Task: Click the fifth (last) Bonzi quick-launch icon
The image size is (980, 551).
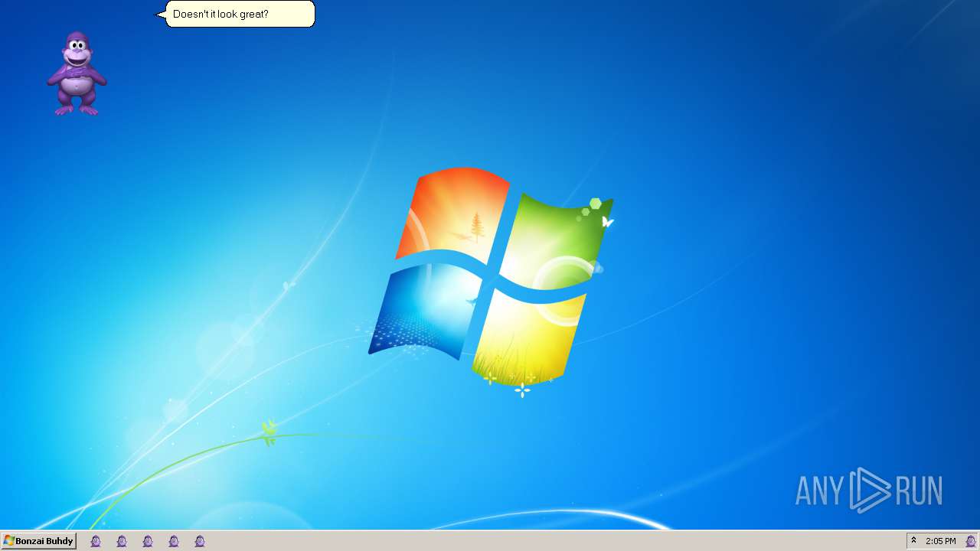Action: pyautogui.click(x=200, y=541)
